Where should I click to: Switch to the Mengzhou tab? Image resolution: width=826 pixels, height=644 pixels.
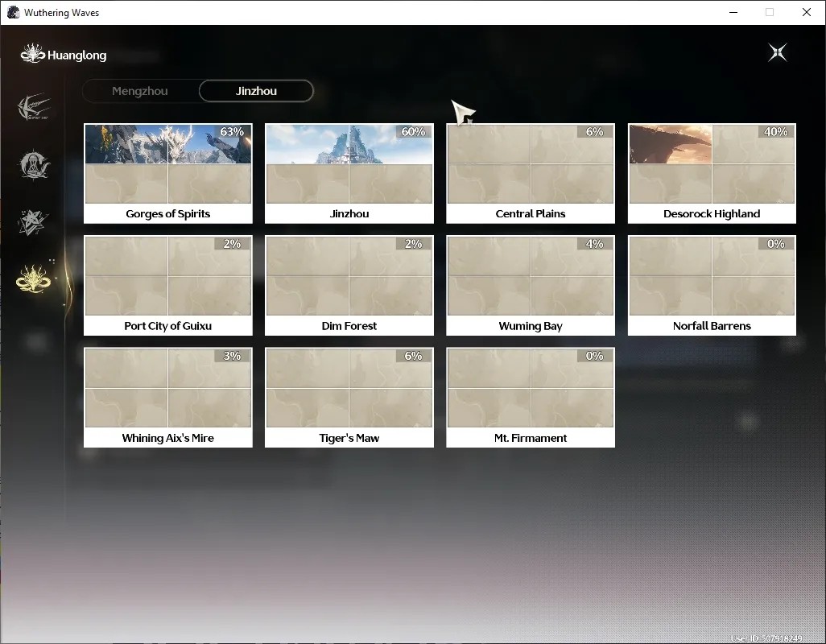pyautogui.click(x=139, y=91)
